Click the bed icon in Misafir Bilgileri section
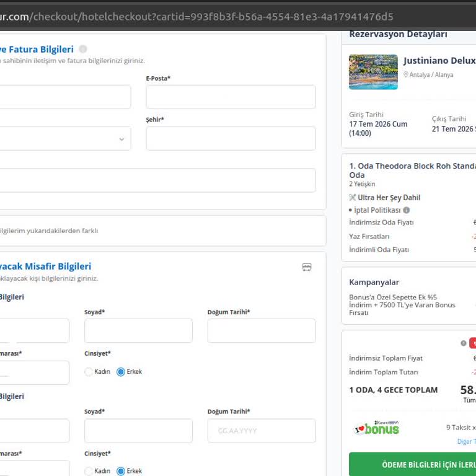Screen dimensions: 476x476 [307, 267]
